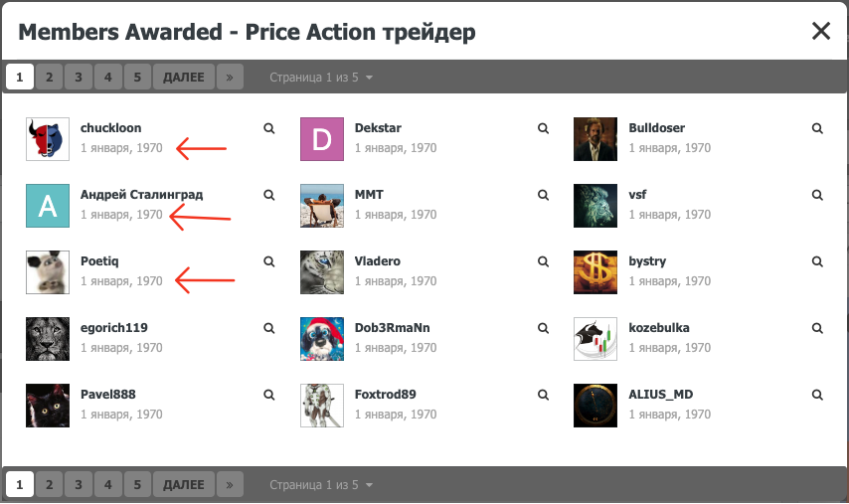Click the search icon beside Dekstar

543,128
